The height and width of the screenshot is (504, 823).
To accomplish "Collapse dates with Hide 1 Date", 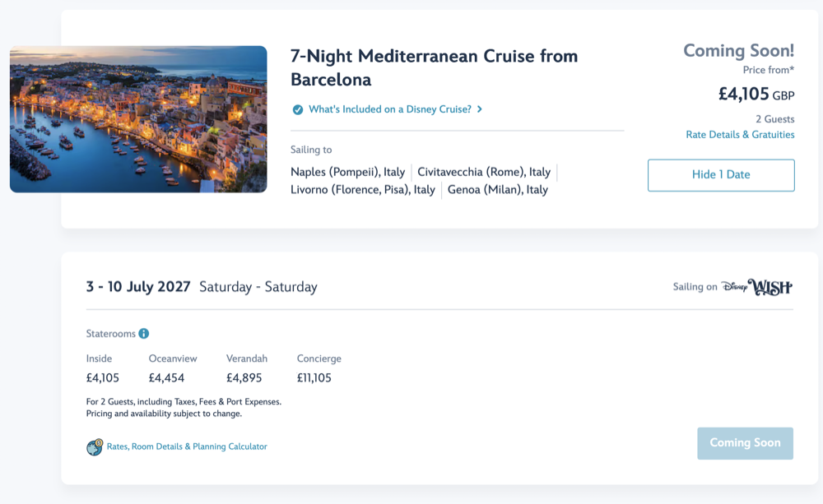I will [721, 175].
